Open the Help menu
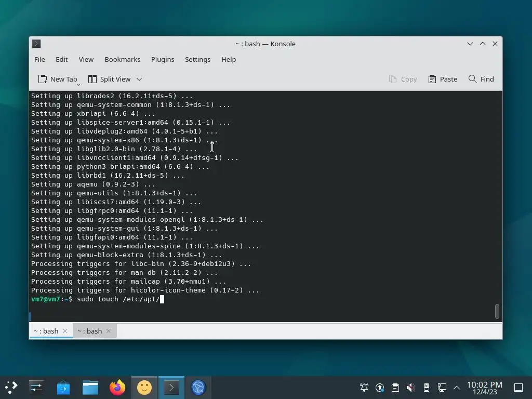532x399 pixels. 229,59
